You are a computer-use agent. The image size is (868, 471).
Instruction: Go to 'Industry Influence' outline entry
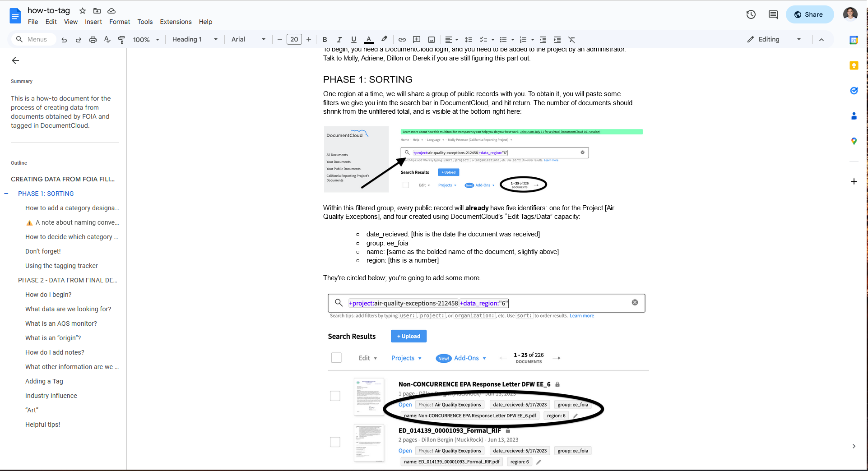click(51, 396)
